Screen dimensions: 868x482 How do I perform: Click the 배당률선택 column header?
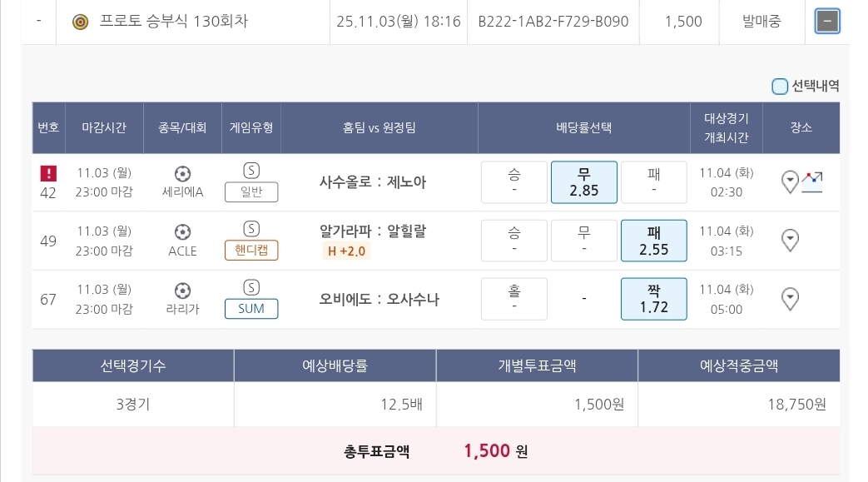583,127
